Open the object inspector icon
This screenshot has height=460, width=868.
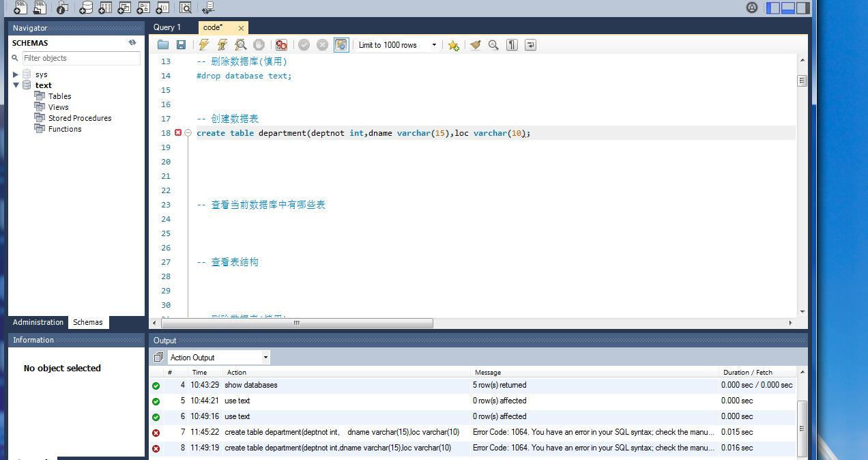[x=62, y=8]
